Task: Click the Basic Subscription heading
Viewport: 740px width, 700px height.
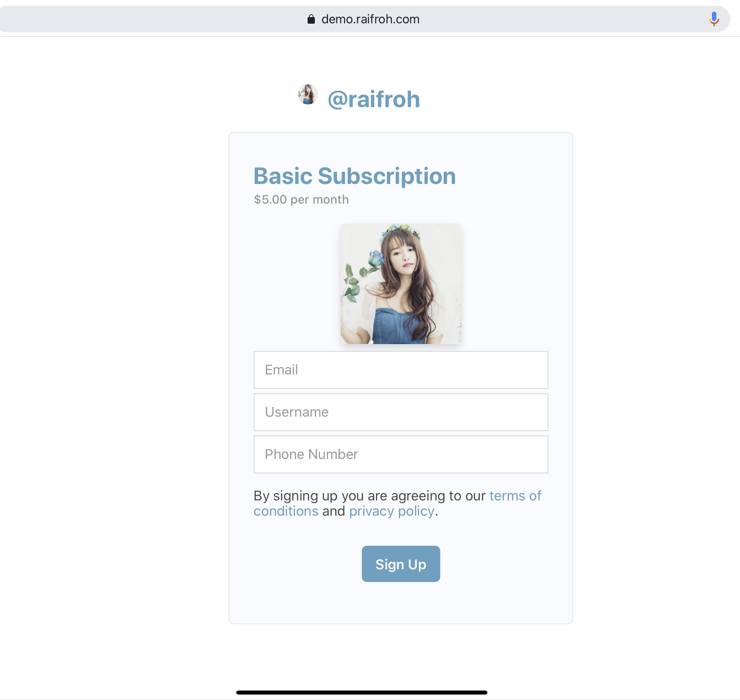Action: 355,176
